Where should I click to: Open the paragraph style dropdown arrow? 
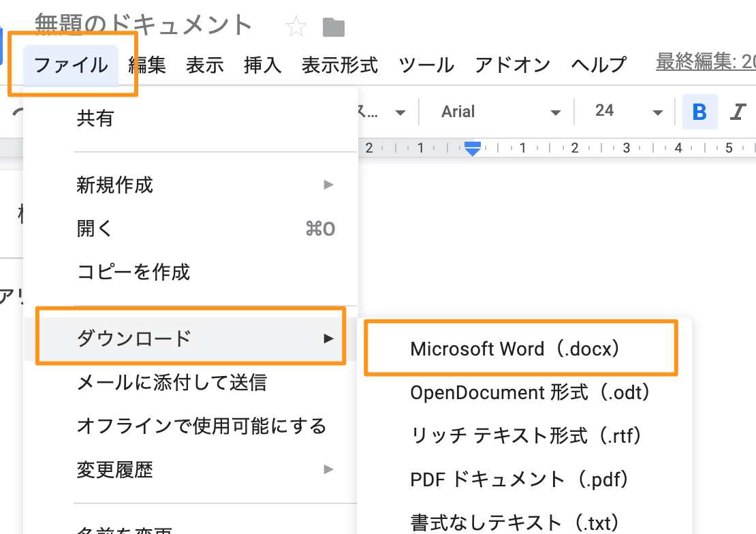(400, 113)
